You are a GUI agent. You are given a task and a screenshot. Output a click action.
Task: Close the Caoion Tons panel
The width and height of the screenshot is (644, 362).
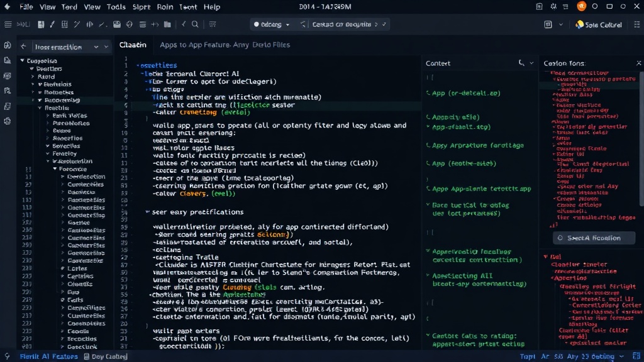pyautogui.click(x=638, y=63)
